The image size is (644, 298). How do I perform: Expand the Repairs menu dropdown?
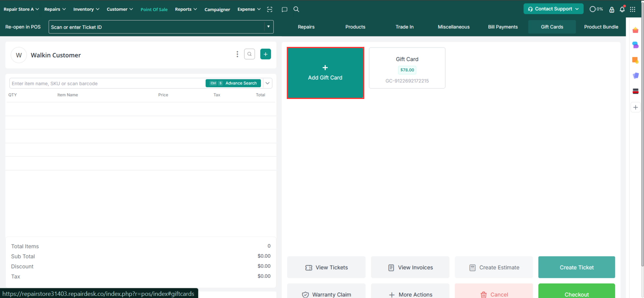click(55, 9)
